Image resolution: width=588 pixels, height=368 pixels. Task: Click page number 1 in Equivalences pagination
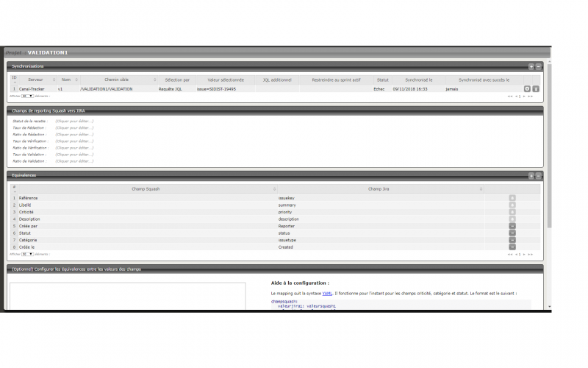[x=520, y=254]
